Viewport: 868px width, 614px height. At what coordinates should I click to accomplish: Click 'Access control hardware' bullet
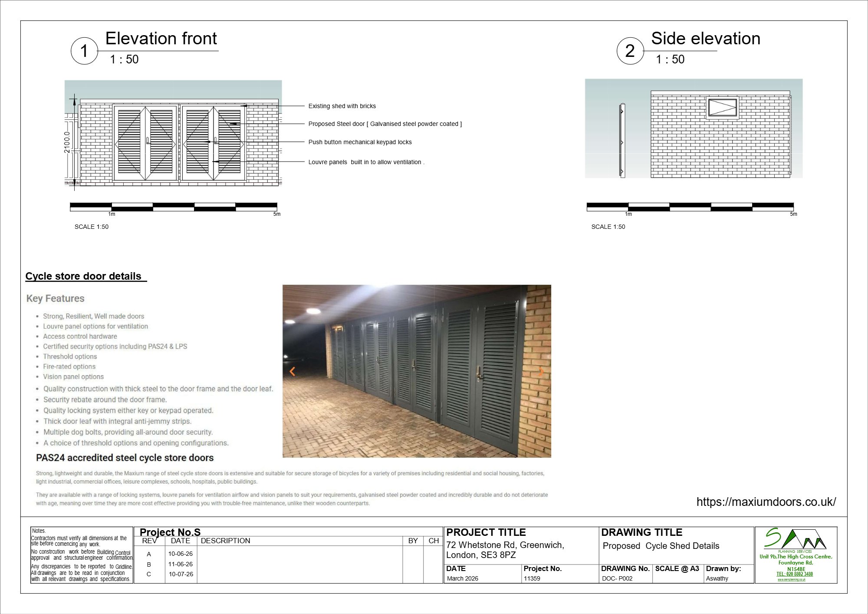click(80, 336)
